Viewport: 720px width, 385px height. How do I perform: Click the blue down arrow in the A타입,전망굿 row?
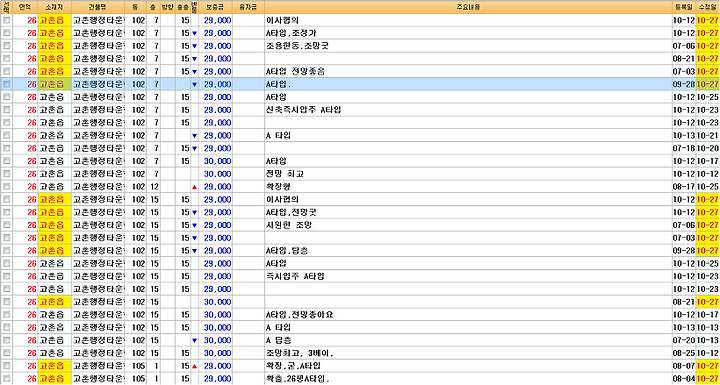coord(194,213)
